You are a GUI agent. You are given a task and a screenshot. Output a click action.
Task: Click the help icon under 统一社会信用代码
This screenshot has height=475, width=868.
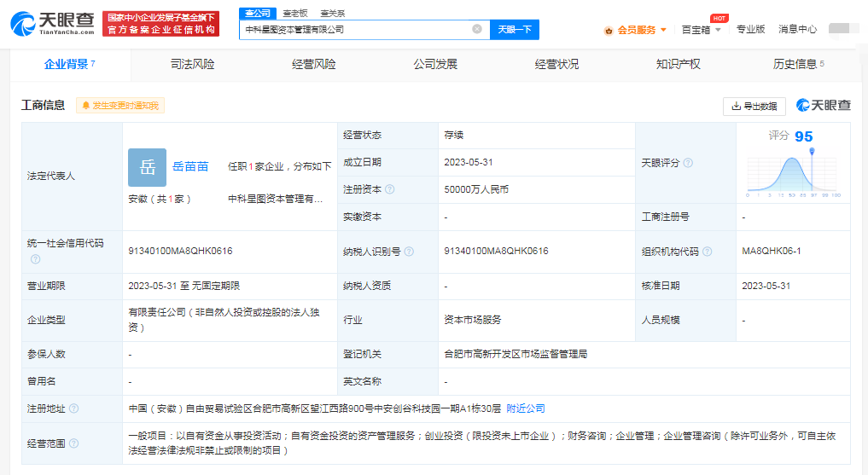[36, 258]
